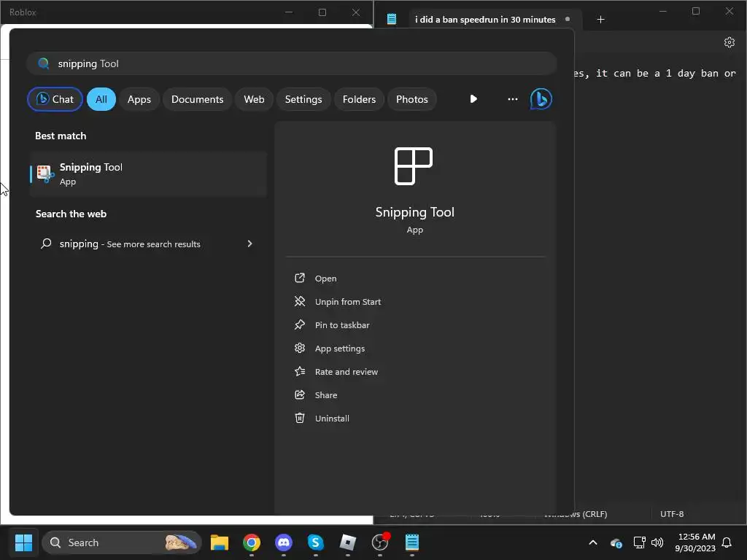Open Discord from taskbar
This screenshot has height=560, width=747.
[284, 542]
